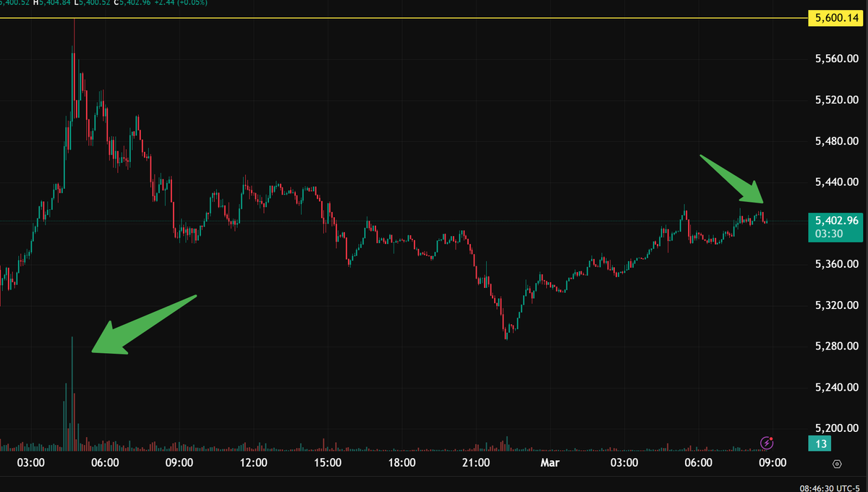Click the 5,200.00 price axis label
Screen dimensions: 868x492
pyautogui.click(x=835, y=428)
